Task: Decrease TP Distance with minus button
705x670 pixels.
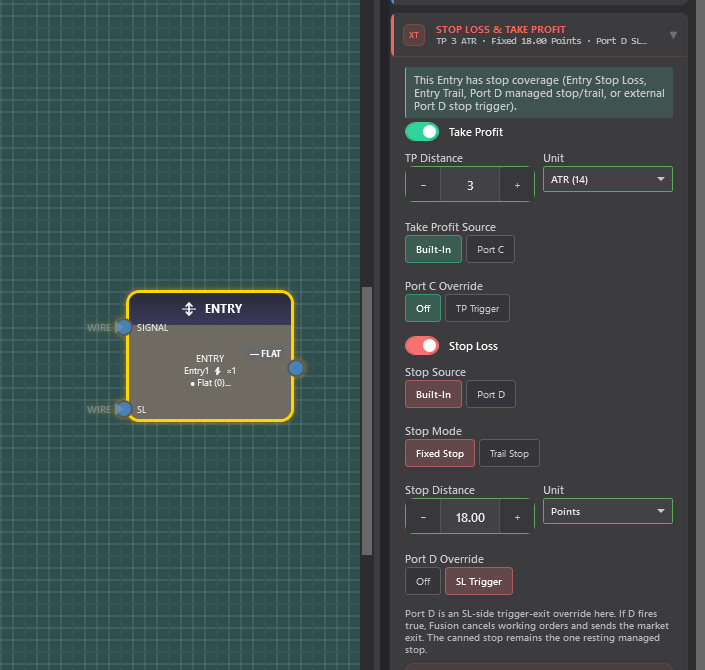Action: [x=423, y=185]
